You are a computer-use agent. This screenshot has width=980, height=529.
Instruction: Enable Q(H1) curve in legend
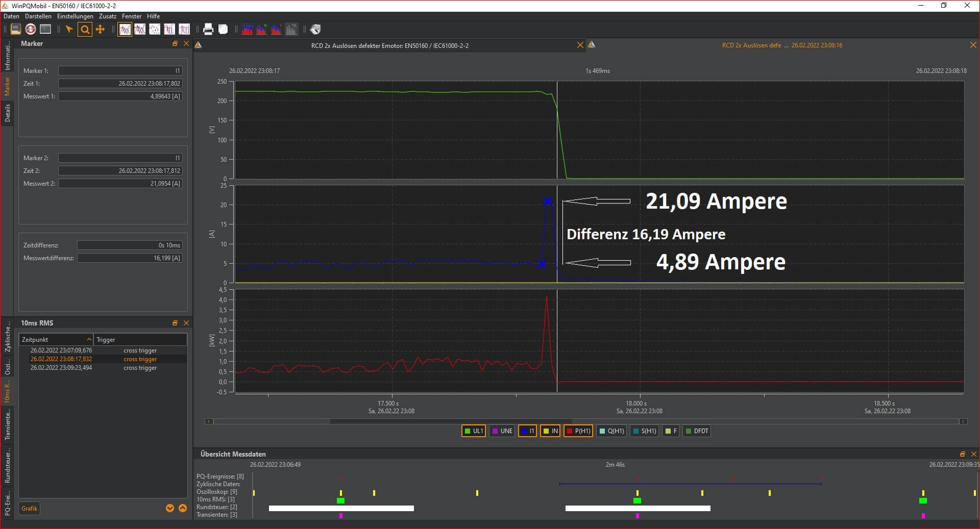click(x=611, y=431)
